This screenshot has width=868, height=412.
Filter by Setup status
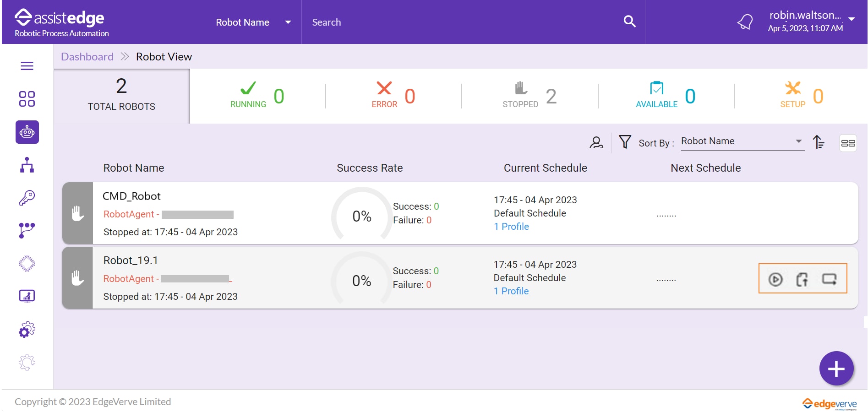tap(802, 96)
